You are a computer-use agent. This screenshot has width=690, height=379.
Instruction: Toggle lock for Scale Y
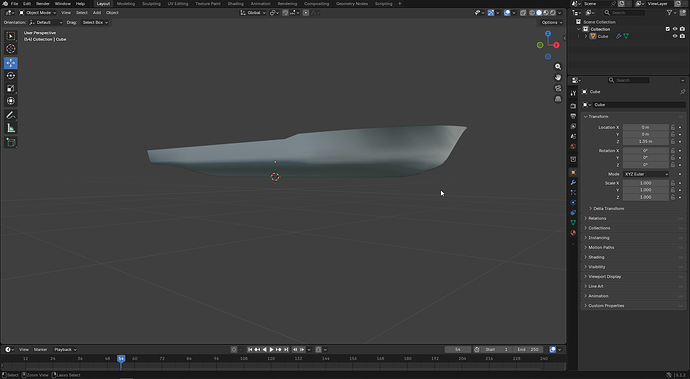[x=673, y=190]
